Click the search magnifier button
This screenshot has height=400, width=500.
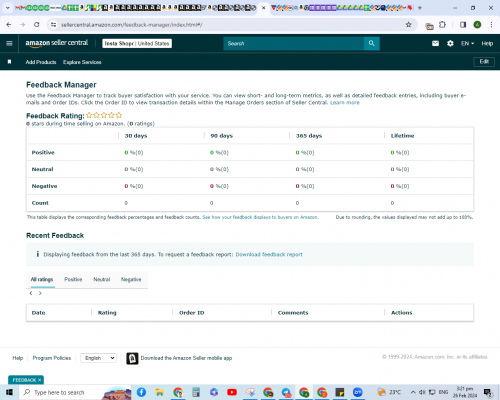tap(372, 43)
